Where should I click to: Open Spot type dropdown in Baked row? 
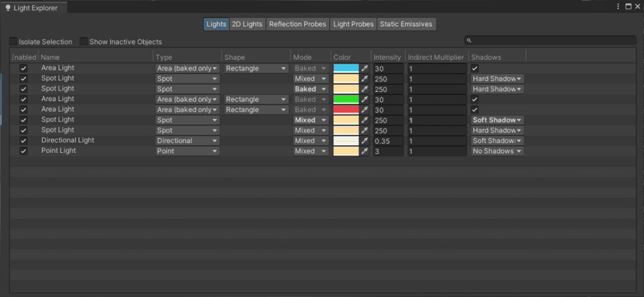pos(187,89)
